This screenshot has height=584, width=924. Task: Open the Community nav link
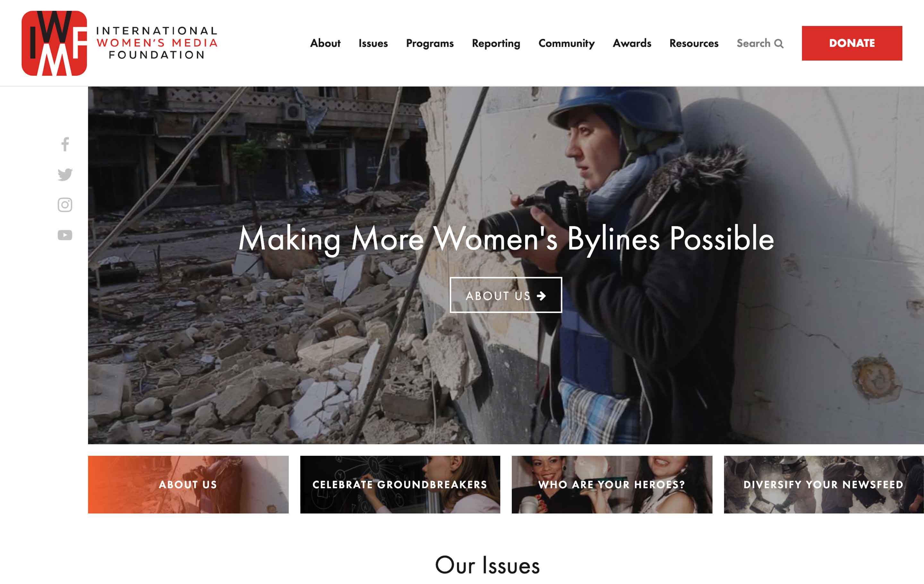(566, 43)
